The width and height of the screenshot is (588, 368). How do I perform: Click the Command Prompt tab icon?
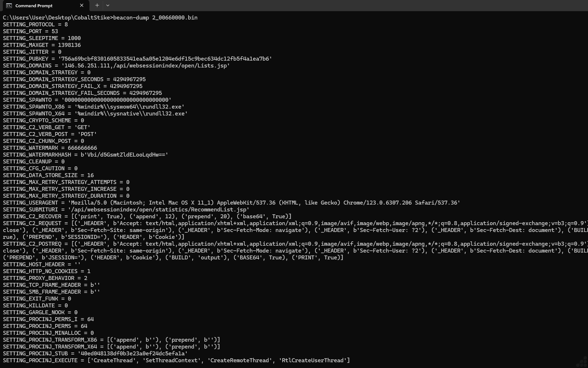pos(9,5)
